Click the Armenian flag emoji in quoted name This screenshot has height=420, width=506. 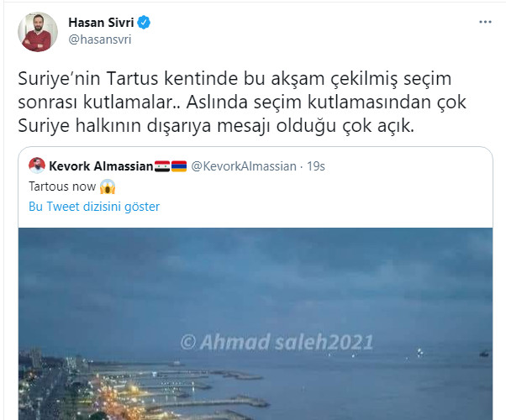pos(179,166)
